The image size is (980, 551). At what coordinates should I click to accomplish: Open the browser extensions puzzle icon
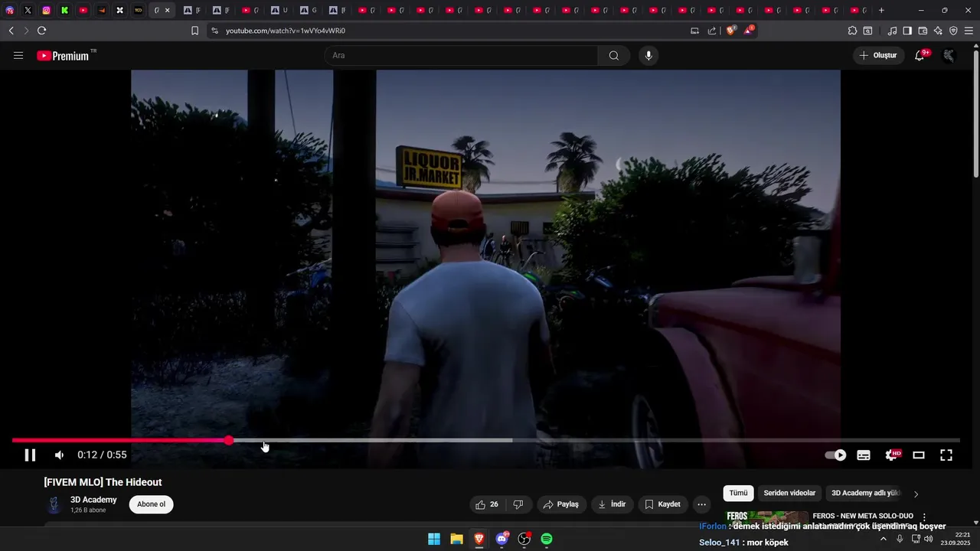(852, 31)
